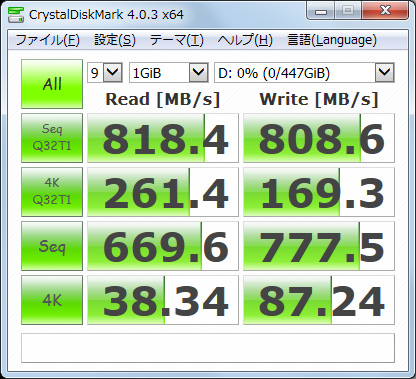Open the 1GiB test size dropdown
This screenshot has height=379, width=416.
pyautogui.click(x=169, y=72)
